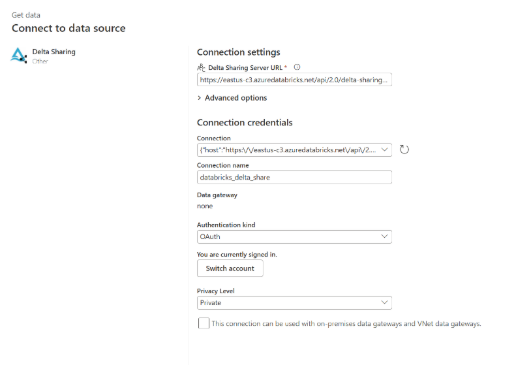Click the Connection name field databricks_delta_share
This screenshot has height=366, width=531.
294,177
